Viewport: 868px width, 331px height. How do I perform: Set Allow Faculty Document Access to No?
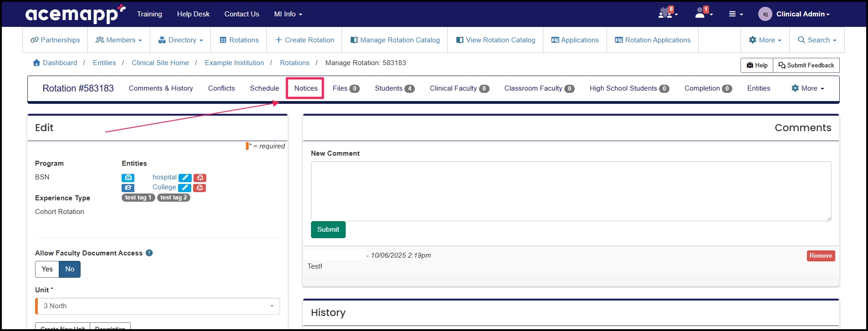[x=70, y=269]
